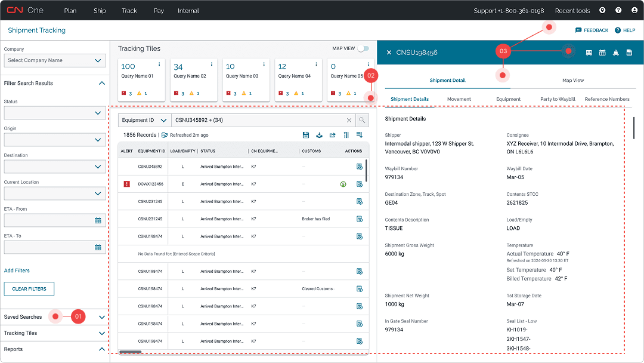Image resolution: width=644 pixels, height=363 pixels.
Task: Toggle the Map View switch
Action: [363, 48]
